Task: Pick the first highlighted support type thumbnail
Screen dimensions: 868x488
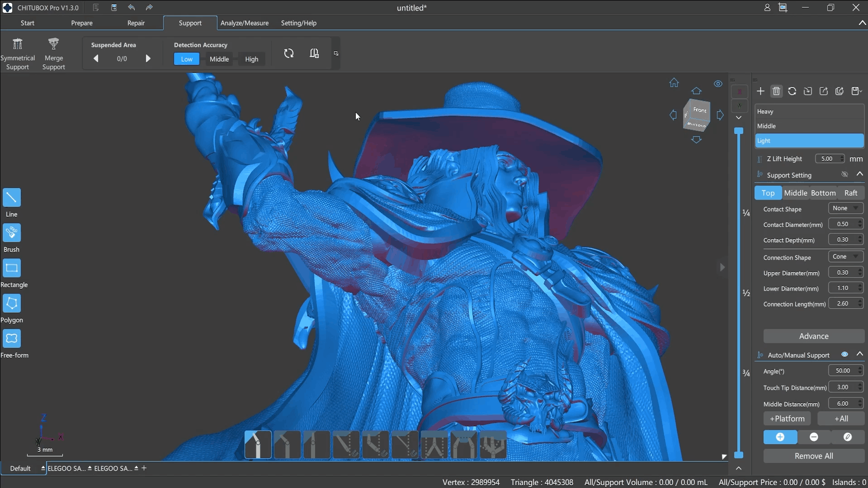Action: [x=258, y=445]
